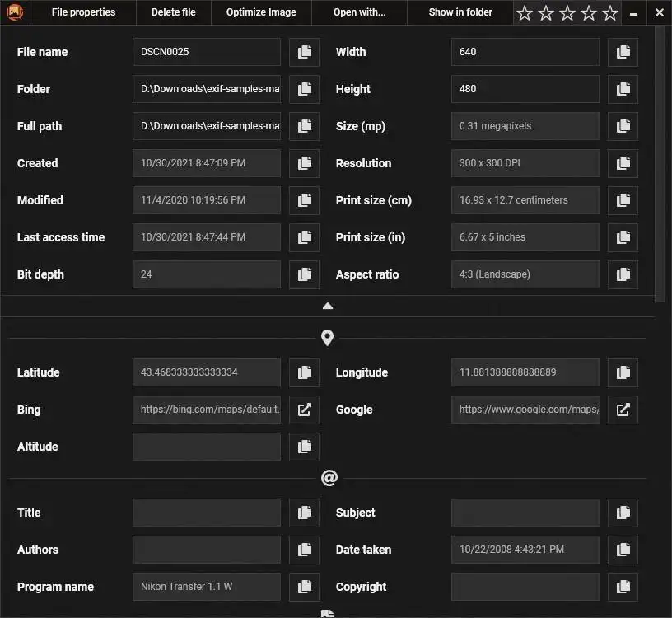672x618 pixels.
Task: Click the Title input field
Action: point(206,513)
